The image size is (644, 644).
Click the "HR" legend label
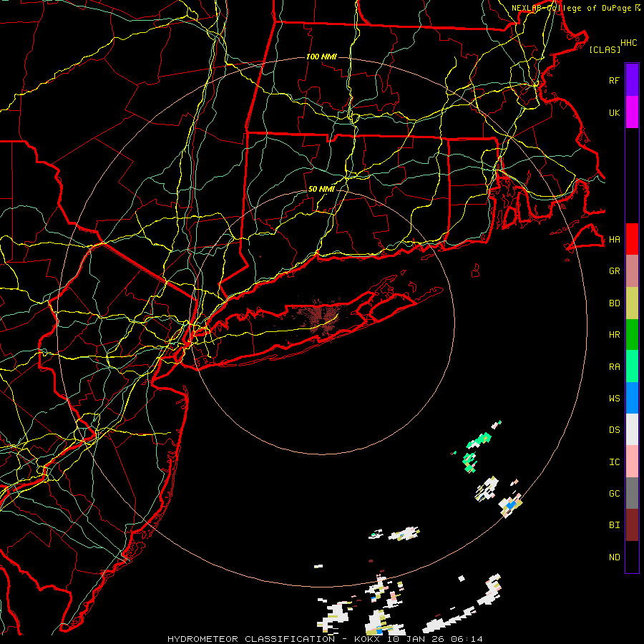pyautogui.click(x=614, y=335)
